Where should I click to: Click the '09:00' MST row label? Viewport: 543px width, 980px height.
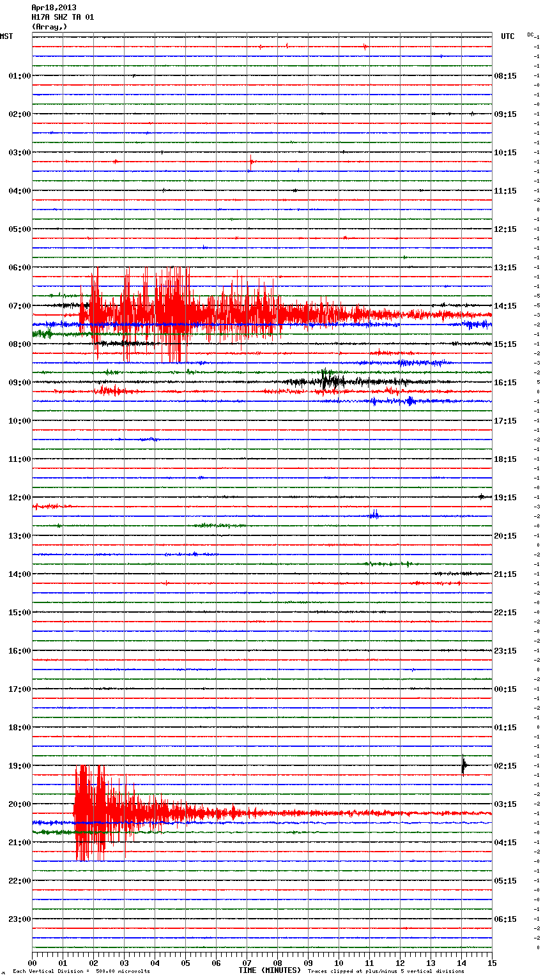pos(20,383)
